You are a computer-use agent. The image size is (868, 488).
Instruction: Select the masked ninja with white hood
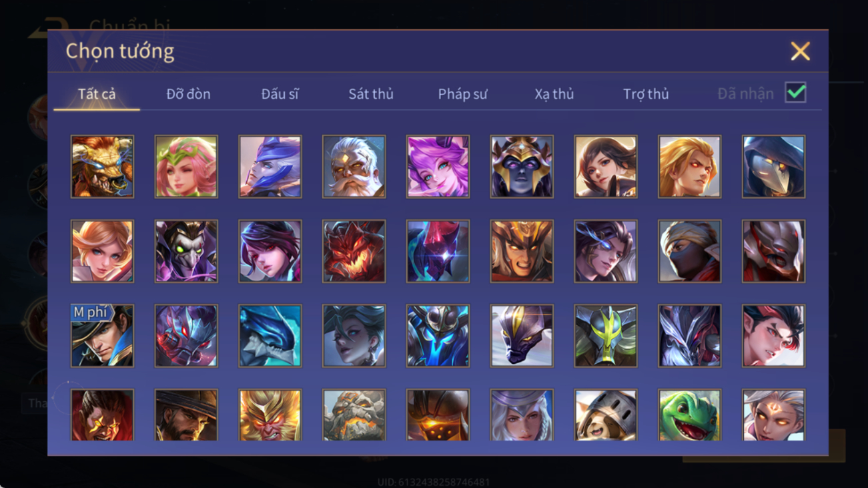point(690,251)
